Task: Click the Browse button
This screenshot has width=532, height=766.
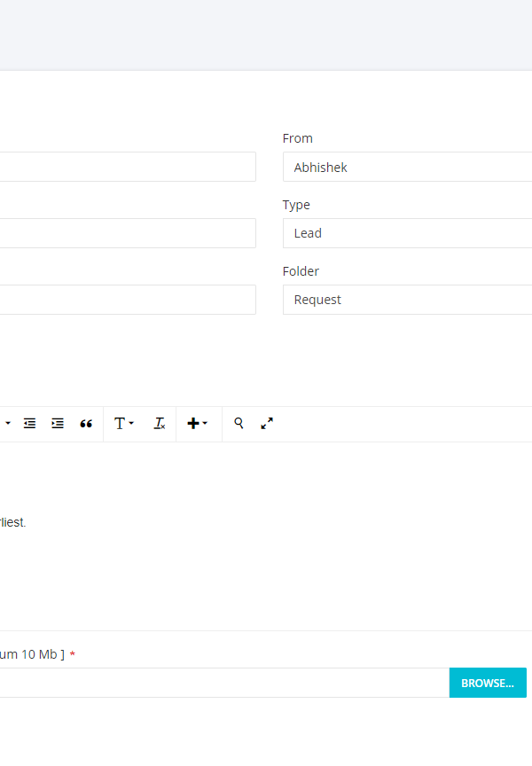Action: [488, 683]
